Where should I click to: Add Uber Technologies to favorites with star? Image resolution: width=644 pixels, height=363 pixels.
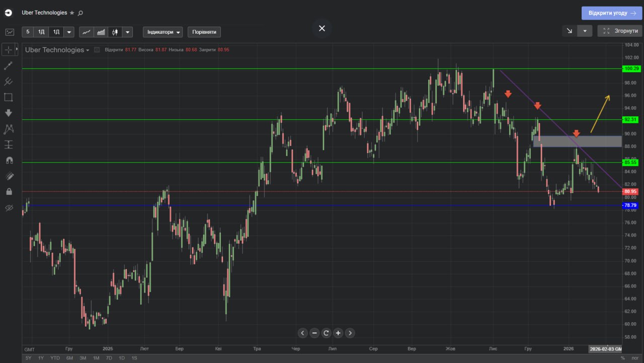[x=72, y=13]
